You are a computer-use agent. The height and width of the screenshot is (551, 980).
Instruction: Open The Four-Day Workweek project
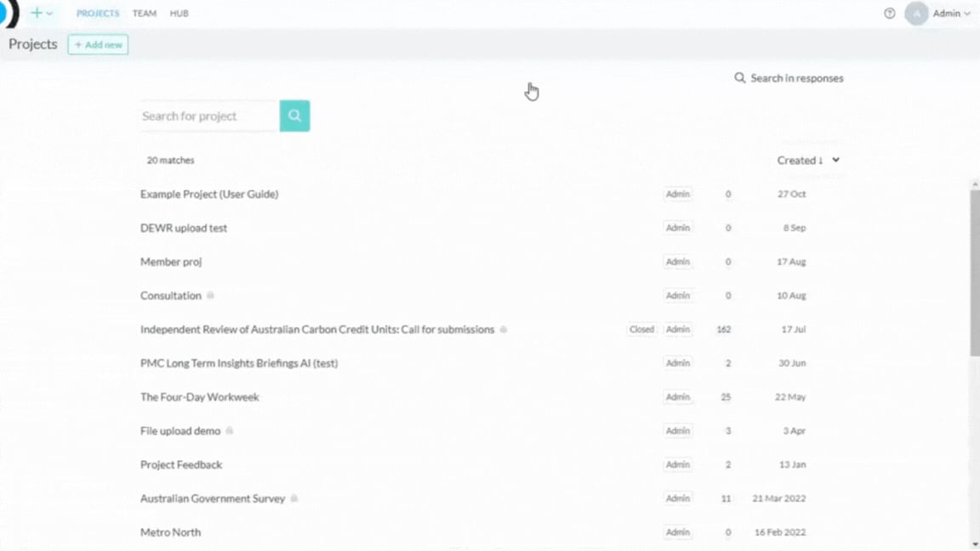pos(199,397)
